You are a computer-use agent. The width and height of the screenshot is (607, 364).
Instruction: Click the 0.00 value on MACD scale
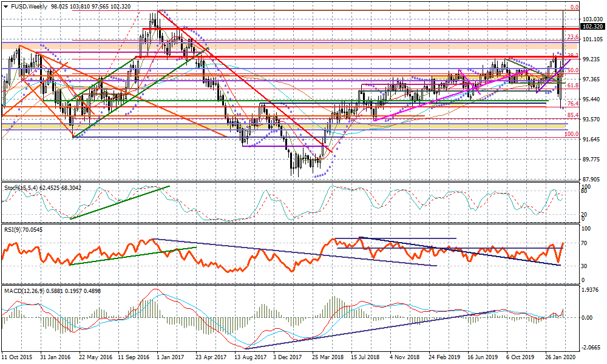click(x=587, y=317)
